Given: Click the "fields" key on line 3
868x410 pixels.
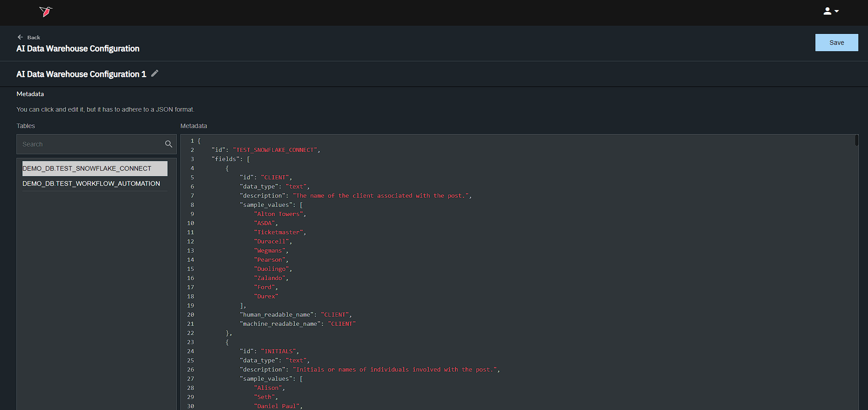Looking at the screenshot, I should point(226,159).
